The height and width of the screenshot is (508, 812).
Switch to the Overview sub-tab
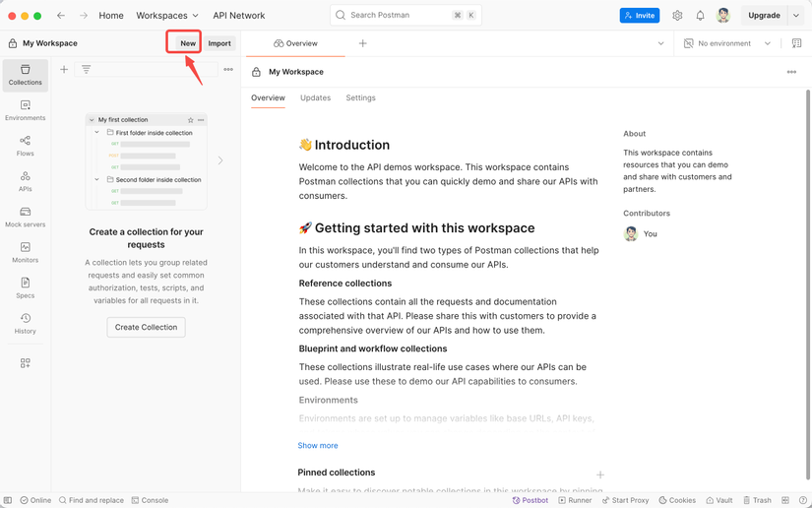click(268, 97)
